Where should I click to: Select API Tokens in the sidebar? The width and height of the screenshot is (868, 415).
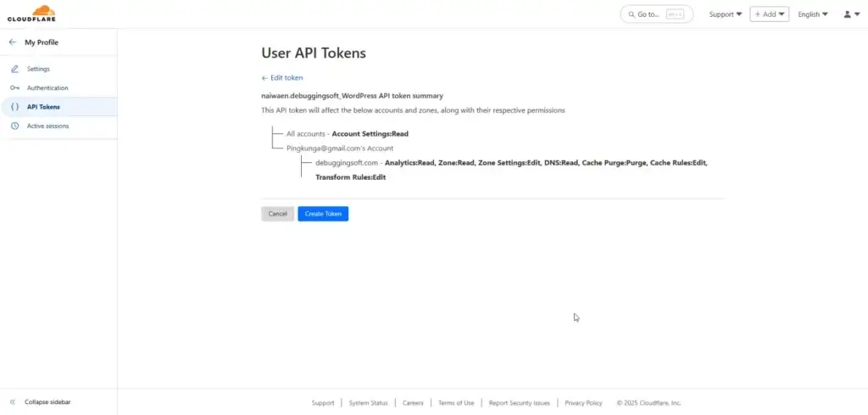click(x=43, y=107)
